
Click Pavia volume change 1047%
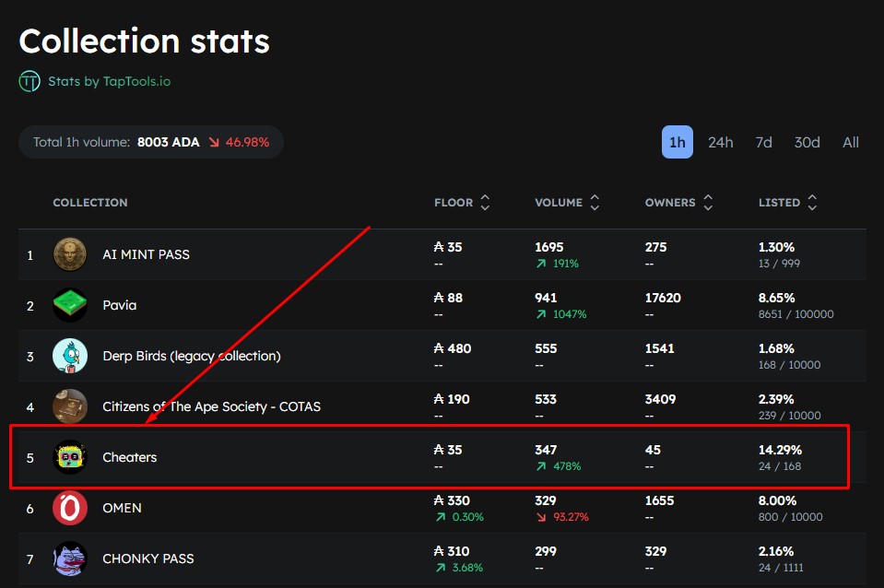click(561, 314)
